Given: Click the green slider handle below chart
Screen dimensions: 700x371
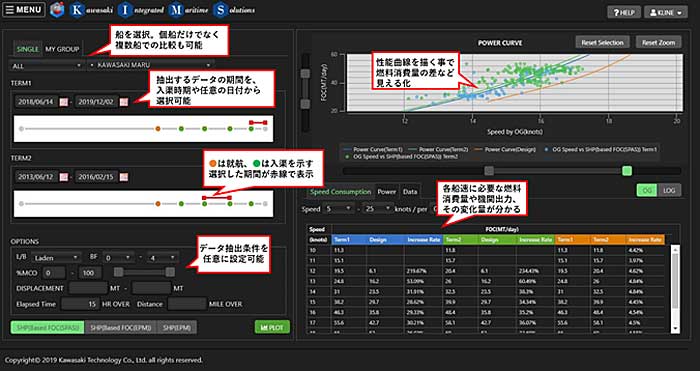Looking at the screenshot, I should click(x=627, y=171).
